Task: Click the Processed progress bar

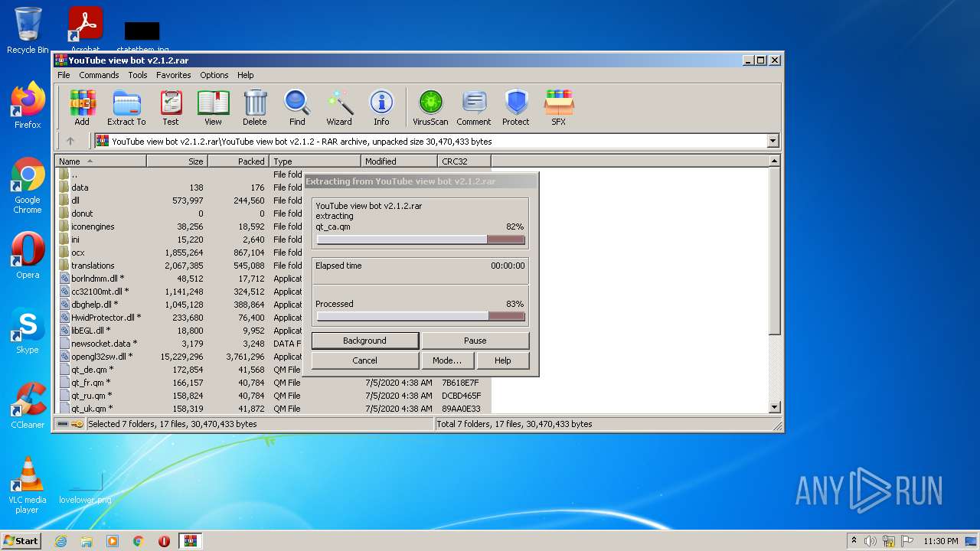Action: click(421, 316)
